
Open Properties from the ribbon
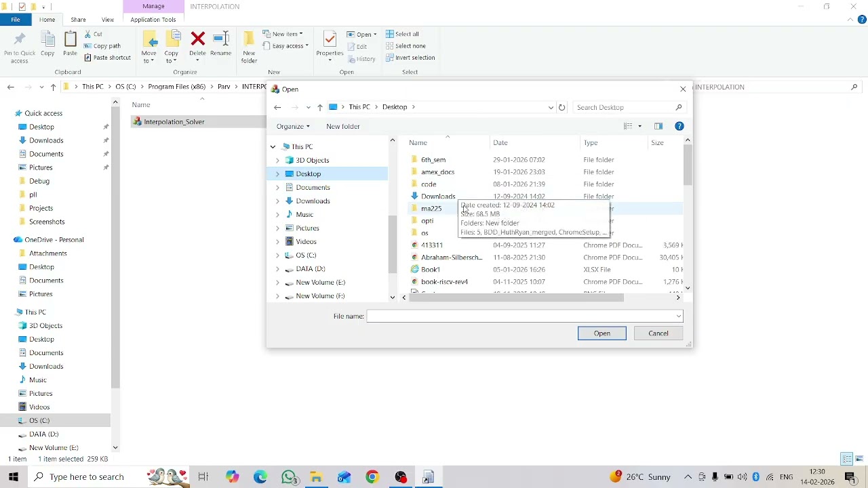coord(330,45)
